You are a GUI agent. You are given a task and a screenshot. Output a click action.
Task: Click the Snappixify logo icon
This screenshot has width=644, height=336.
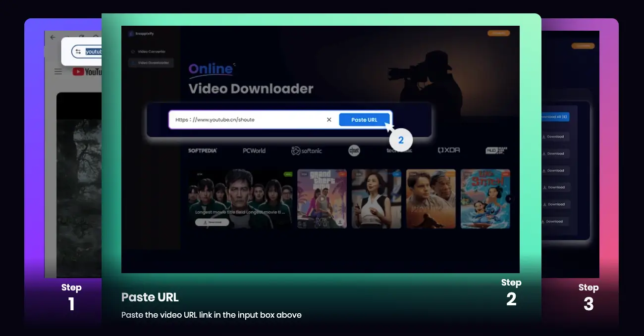tap(131, 33)
